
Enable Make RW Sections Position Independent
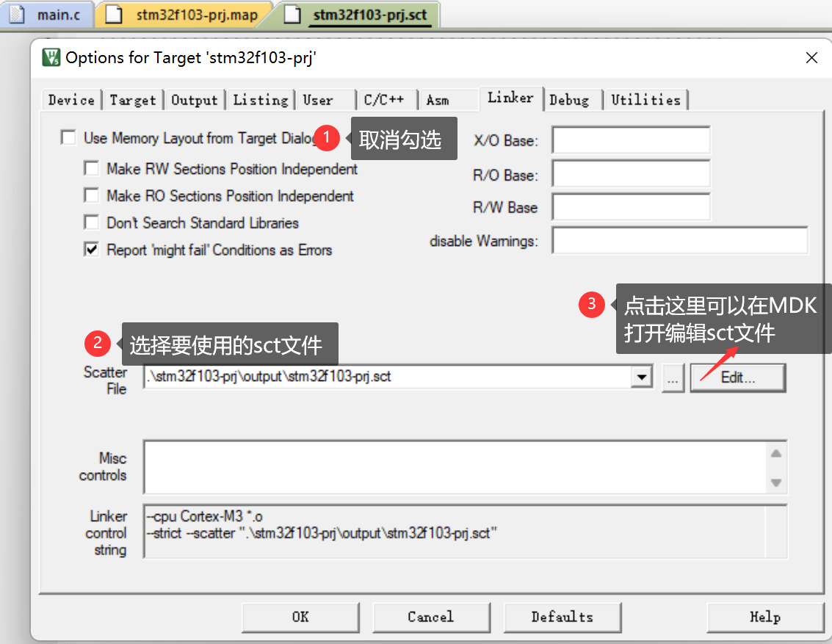tap(92, 169)
